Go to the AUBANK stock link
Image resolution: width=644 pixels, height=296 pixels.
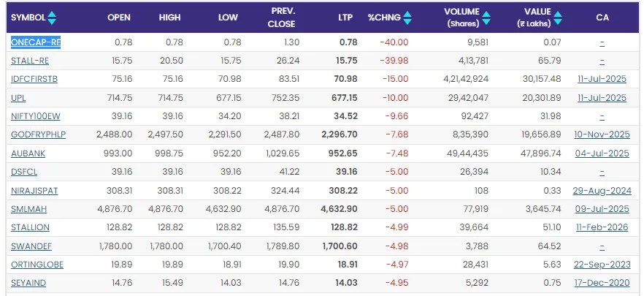click(27, 153)
